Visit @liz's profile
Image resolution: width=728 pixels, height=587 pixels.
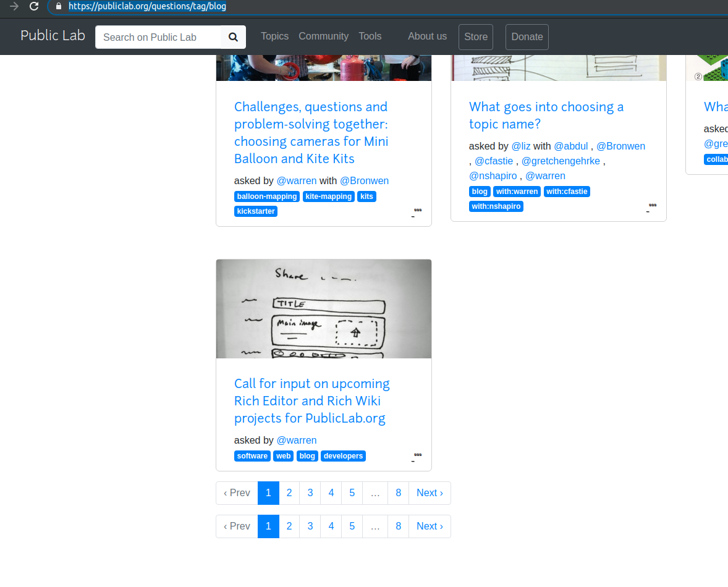point(521,146)
